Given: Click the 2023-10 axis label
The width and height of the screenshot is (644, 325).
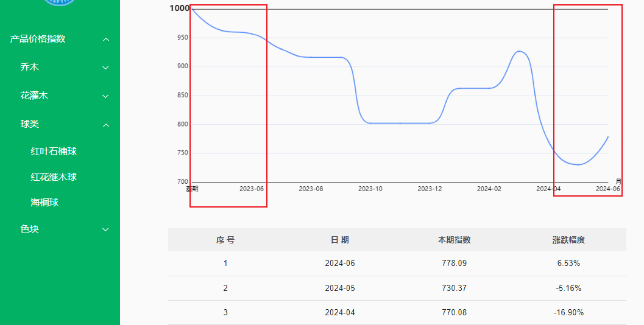Looking at the screenshot, I should pyautogui.click(x=370, y=189).
